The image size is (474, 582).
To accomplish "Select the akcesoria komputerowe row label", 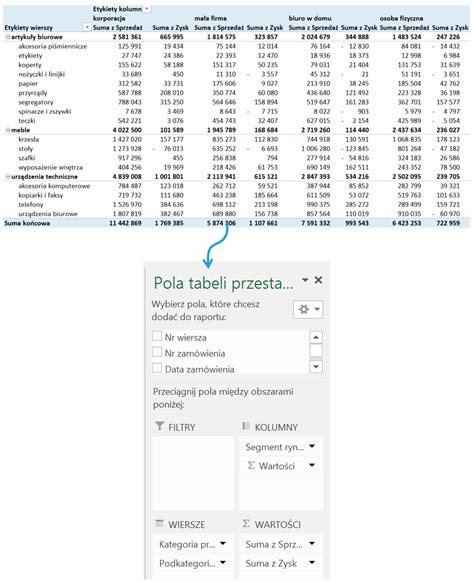I will click(54, 186).
